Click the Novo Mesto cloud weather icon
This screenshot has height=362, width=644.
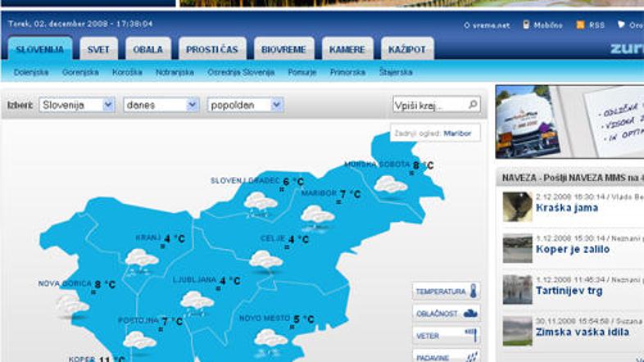270,342
